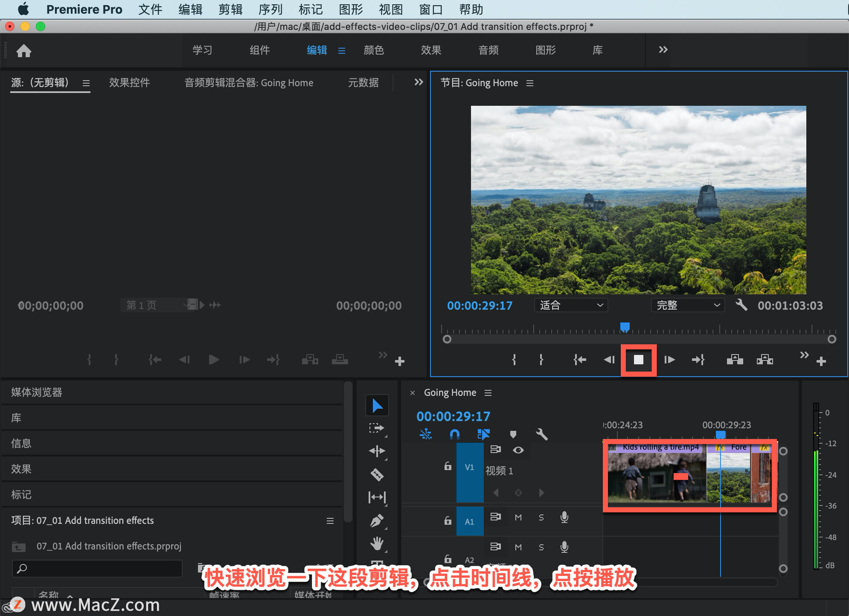The image size is (849, 616).
Task: Mute the A2 audio track
Action: pos(518,547)
